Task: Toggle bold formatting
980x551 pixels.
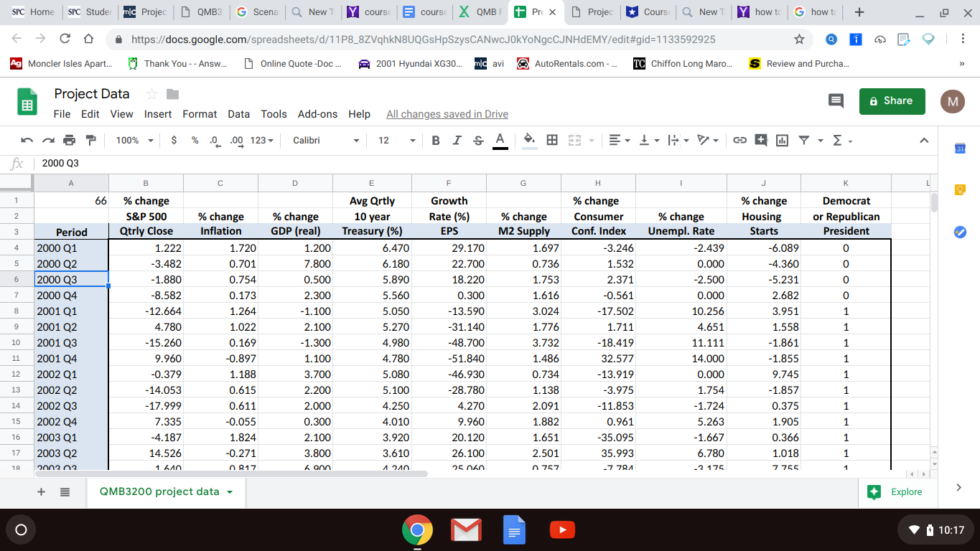Action: coord(436,141)
